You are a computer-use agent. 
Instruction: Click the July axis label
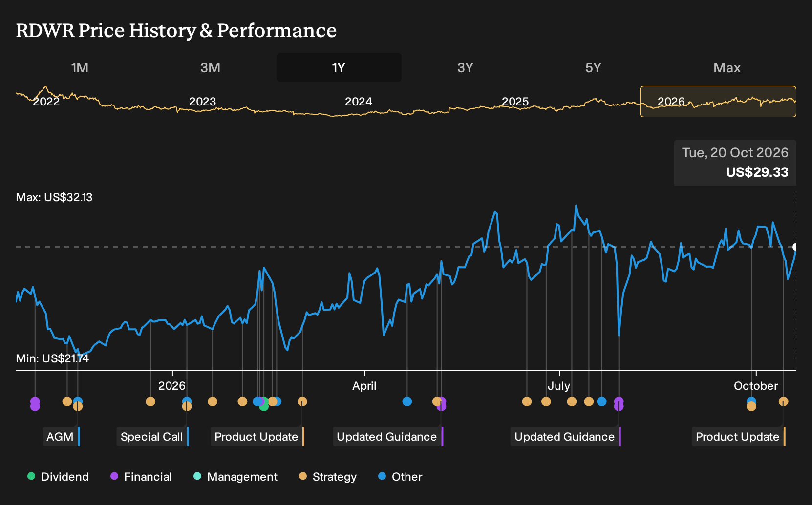click(x=559, y=386)
